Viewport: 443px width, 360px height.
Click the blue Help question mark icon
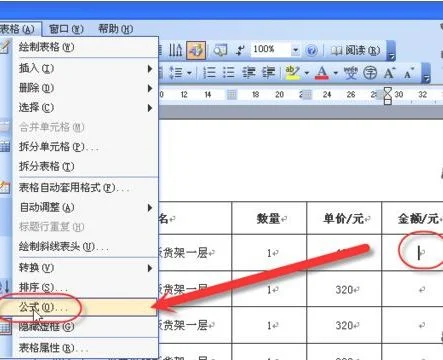pyautogui.click(x=311, y=51)
